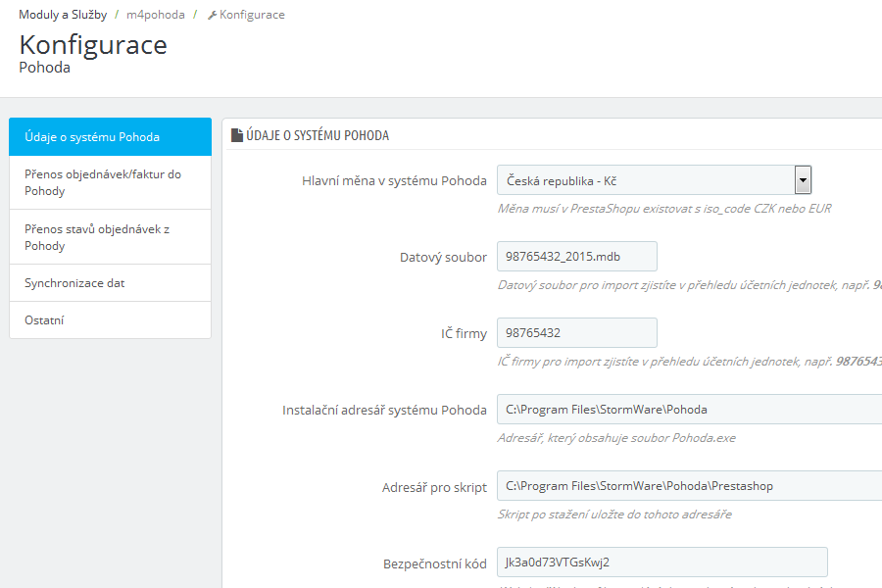Open Přenos stavů objednávek z Pohody tab
The image size is (882, 588).
click(110, 237)
